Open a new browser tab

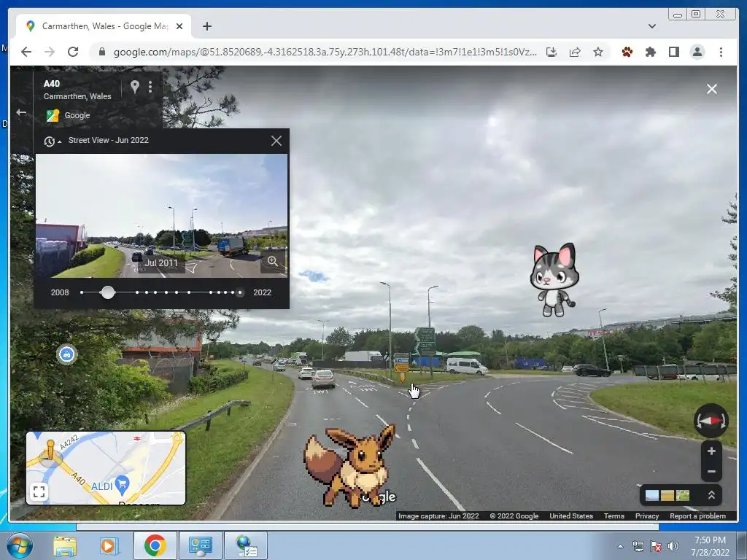tap(206, 26)
